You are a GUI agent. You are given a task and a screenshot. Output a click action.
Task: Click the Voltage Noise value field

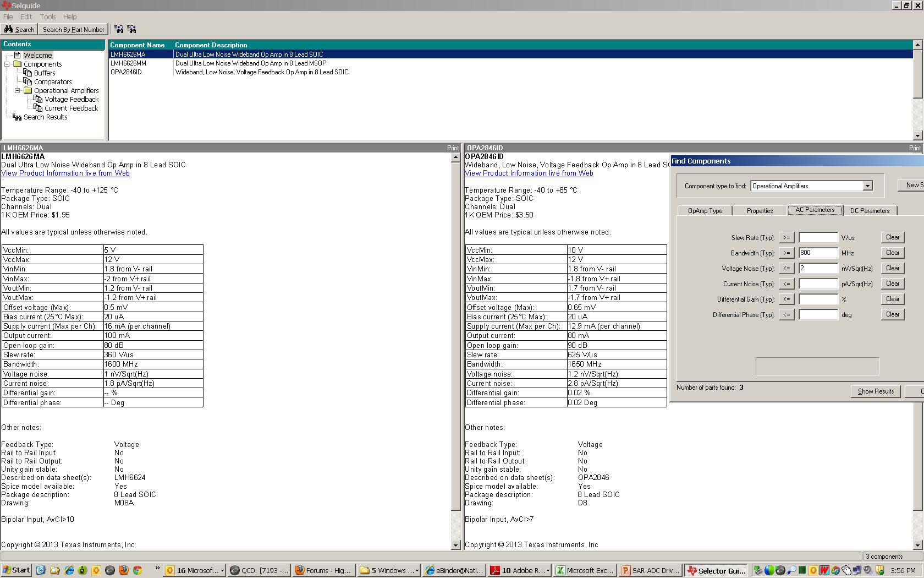tap(818, 269)
